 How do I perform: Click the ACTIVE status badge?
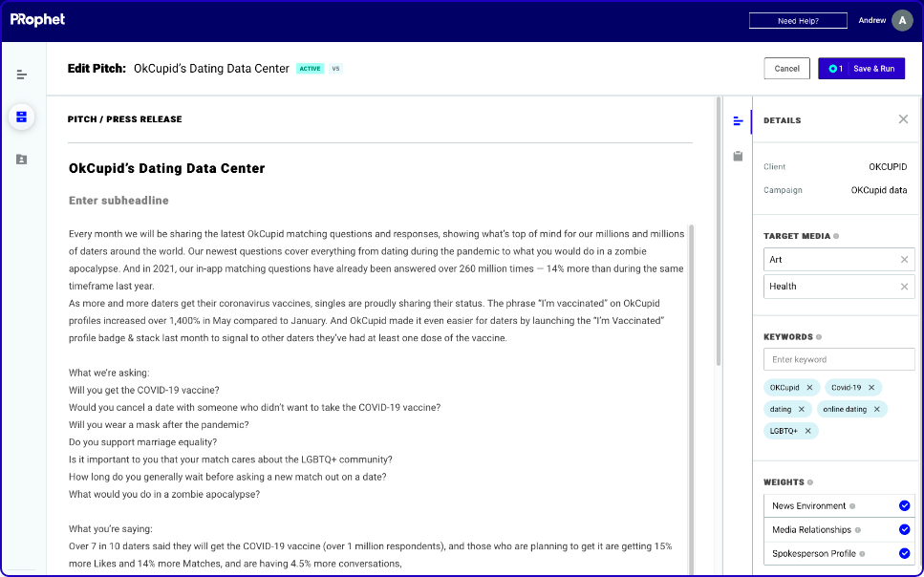[310, 69]
